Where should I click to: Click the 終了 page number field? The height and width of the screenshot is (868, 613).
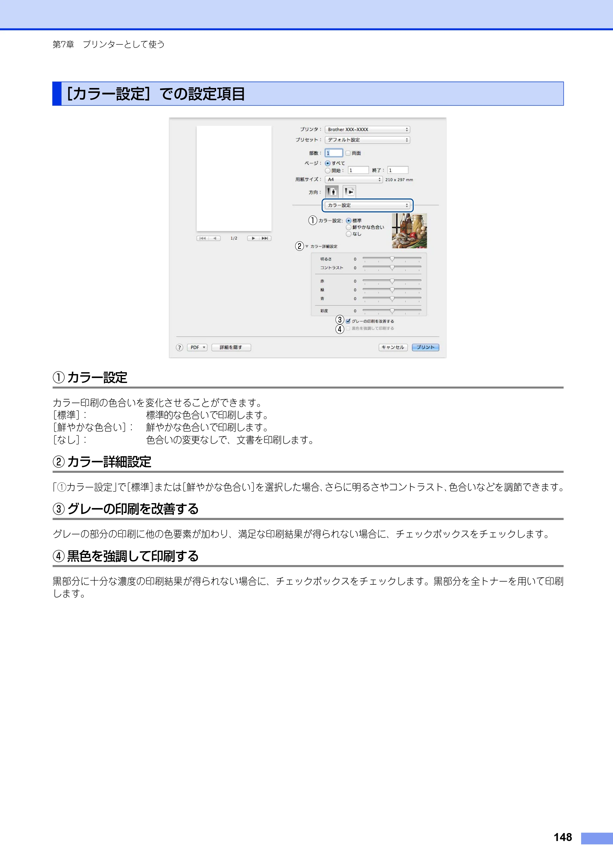(398, 170)
